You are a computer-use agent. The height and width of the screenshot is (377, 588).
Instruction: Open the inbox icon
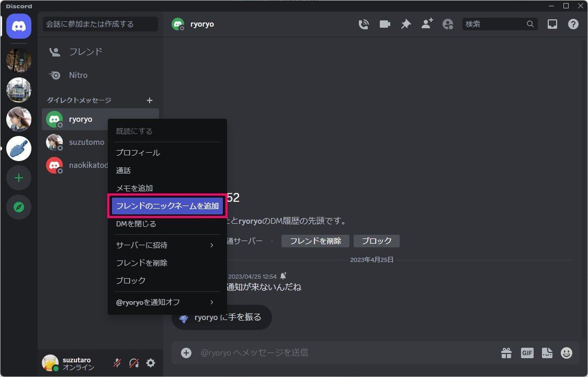pos(552,25)
